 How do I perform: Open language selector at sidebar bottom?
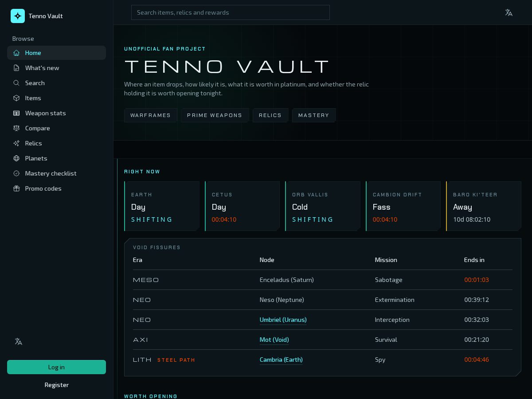[19, 341]
